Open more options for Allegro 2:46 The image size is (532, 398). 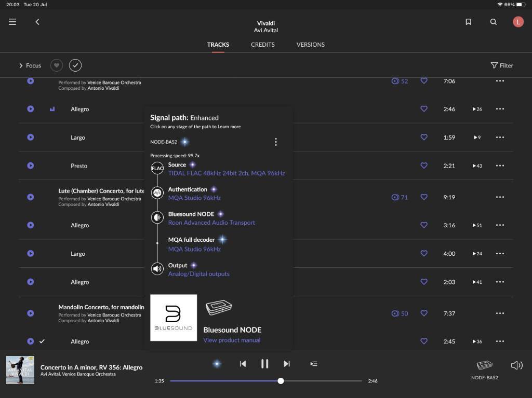500,109
